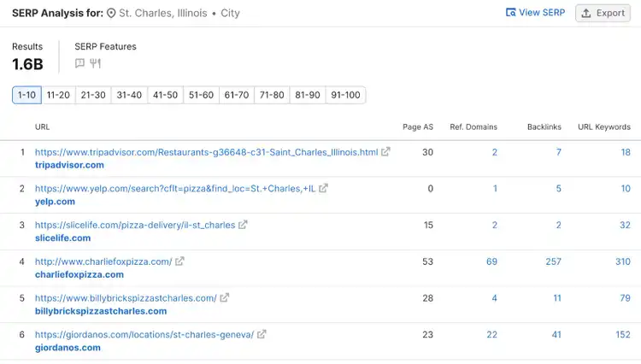Open the giordanos st-charles-geneva URL
The image size is (641, 364).
[x=144, y=335]
